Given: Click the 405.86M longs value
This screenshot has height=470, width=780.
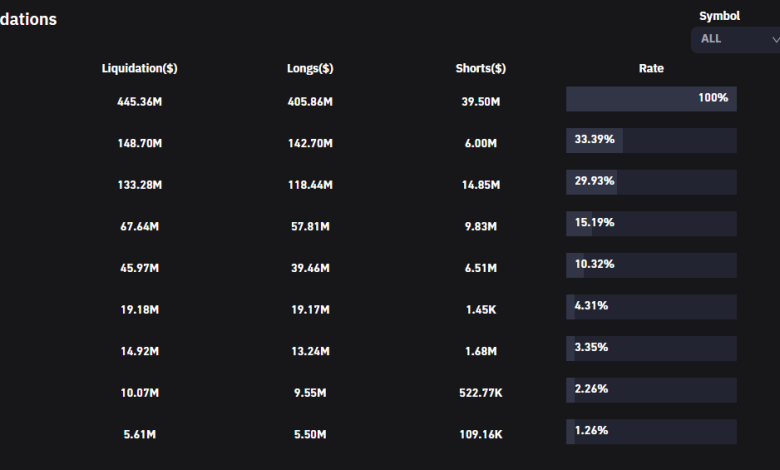Looking at the screenshot, I should [310, 102].
